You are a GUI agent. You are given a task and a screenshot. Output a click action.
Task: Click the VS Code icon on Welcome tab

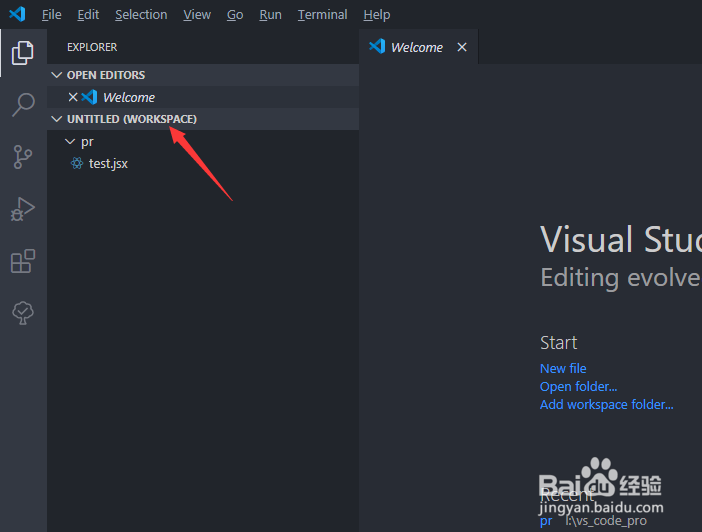click(x=377, y=46)
